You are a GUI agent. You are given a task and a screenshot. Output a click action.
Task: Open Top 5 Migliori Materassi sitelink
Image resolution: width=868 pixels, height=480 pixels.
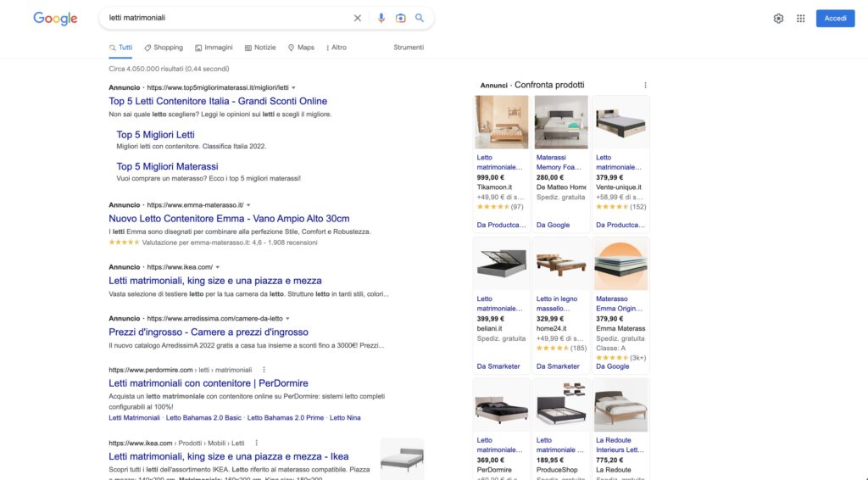167,167
